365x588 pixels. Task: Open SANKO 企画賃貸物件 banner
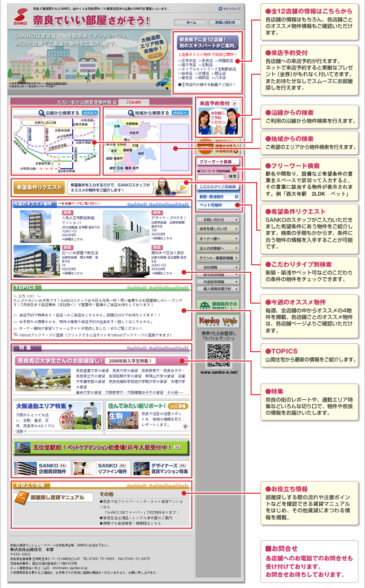coord(42,468)
